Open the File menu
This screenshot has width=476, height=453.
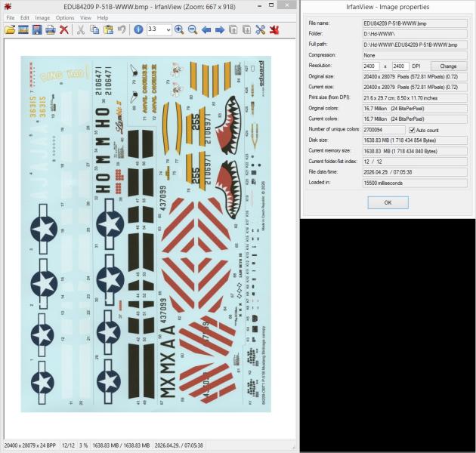[11, 18]
